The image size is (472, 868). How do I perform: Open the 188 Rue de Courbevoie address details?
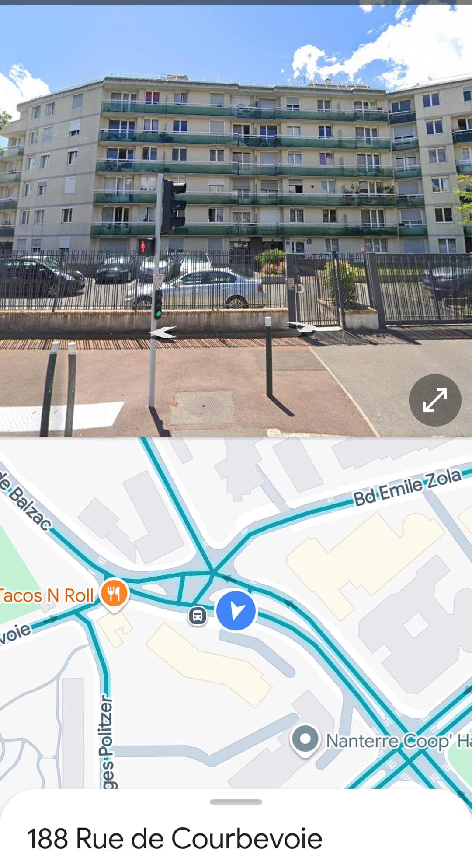pos(175,838)
